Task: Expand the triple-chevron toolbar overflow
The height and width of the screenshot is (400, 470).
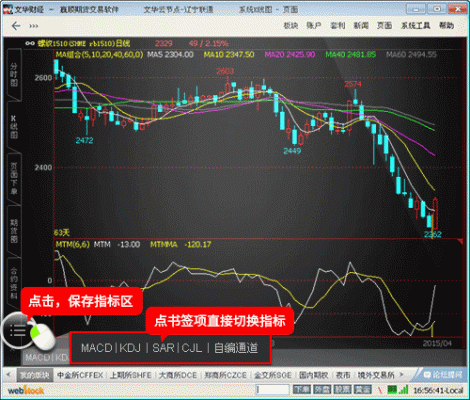Action: [34, 26]
